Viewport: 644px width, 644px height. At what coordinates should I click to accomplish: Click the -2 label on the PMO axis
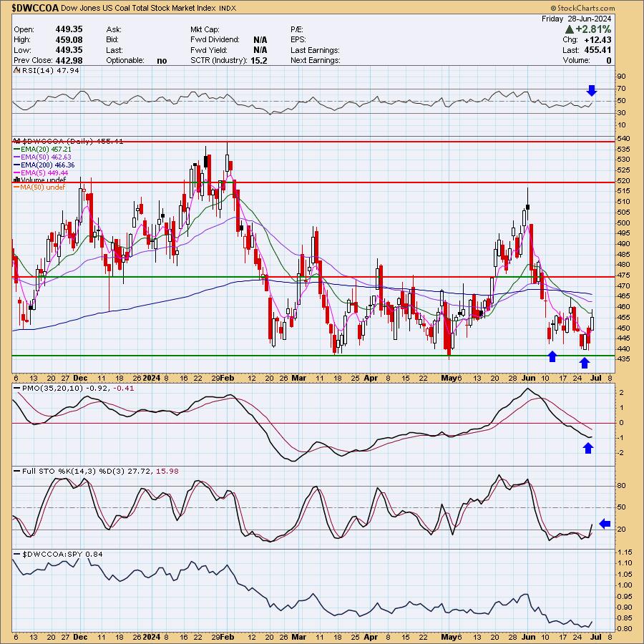pyautogui.click(x=620, y=453)
